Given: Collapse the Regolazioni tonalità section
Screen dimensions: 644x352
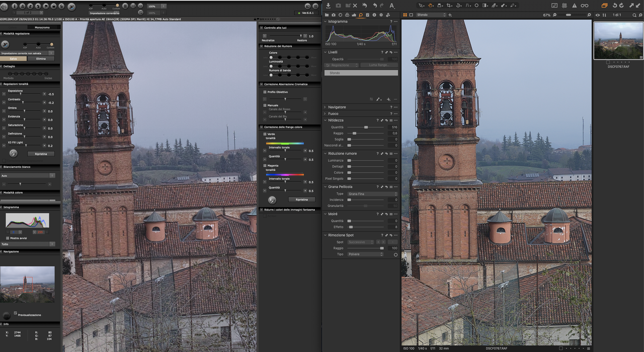Looking at the screenshot, I should click(x=2, y=84).
